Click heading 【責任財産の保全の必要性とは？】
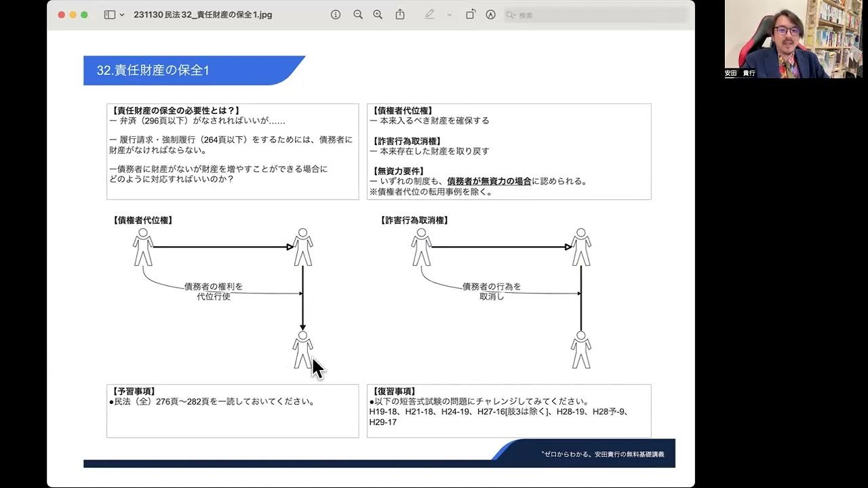Screen dimensions: 868x488 [x=176, y=110]
